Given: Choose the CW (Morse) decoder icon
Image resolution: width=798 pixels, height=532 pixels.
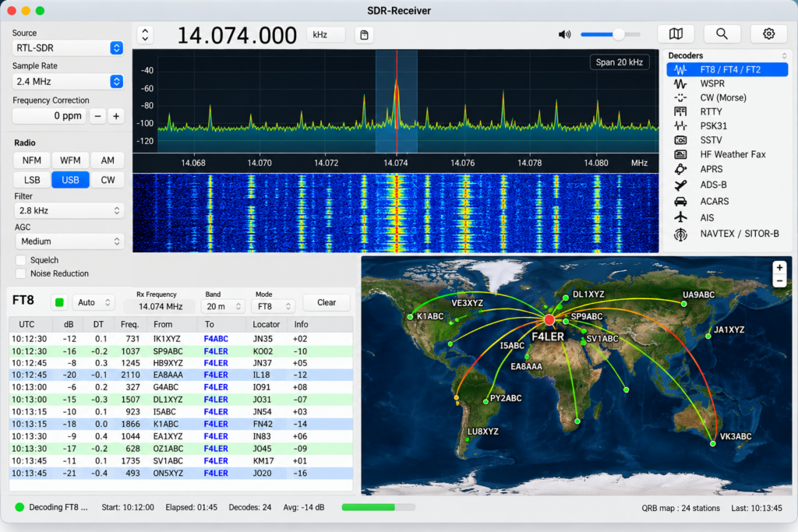Looking at the screenshot, I should click(680, 97).
